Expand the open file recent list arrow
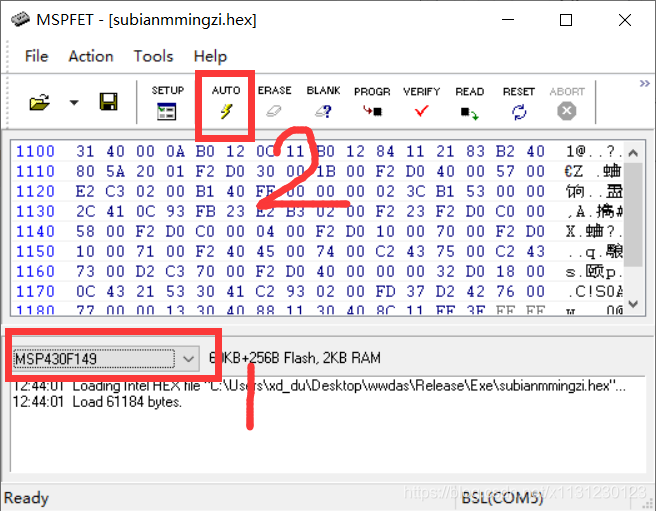 (74, 103)
